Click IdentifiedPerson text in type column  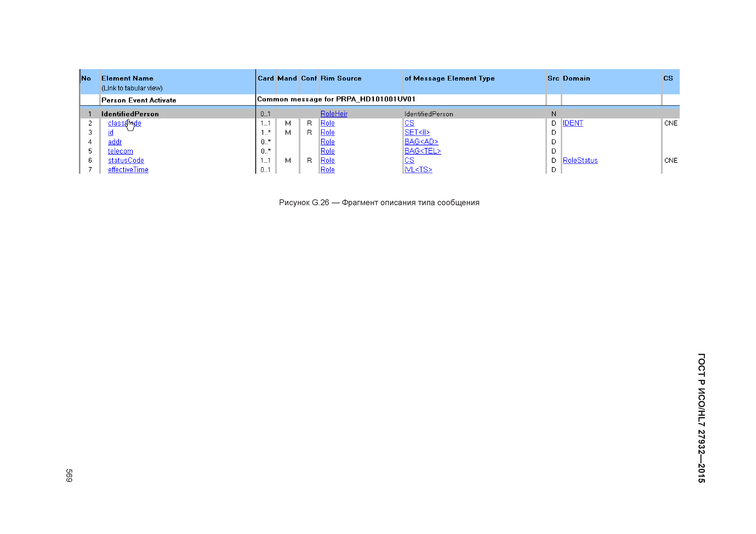(x=429, y=114)
